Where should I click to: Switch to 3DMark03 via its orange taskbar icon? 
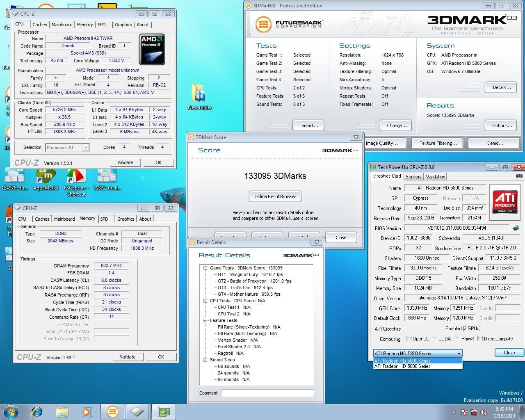[112, 412]
